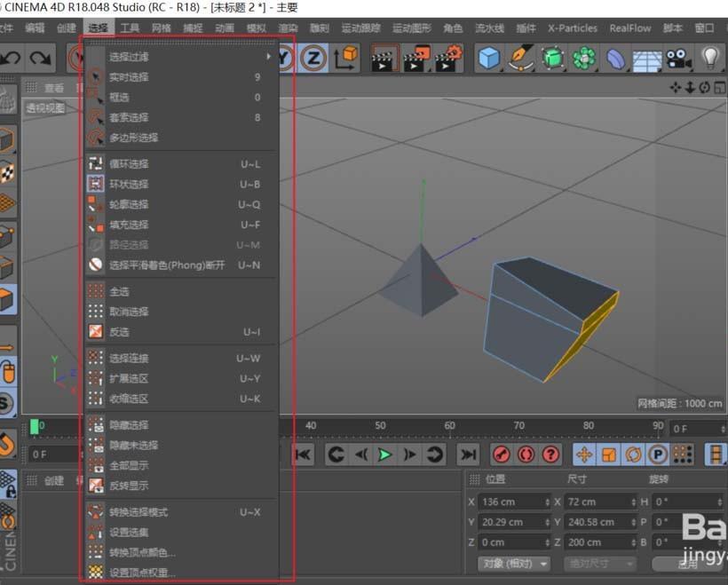
Task: Toggle the point-level animation (P) recording
Action: click(x=659, y=455)
